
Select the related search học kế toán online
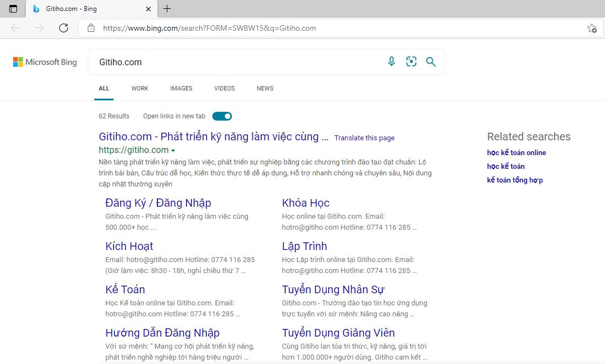tap(516, 152)
